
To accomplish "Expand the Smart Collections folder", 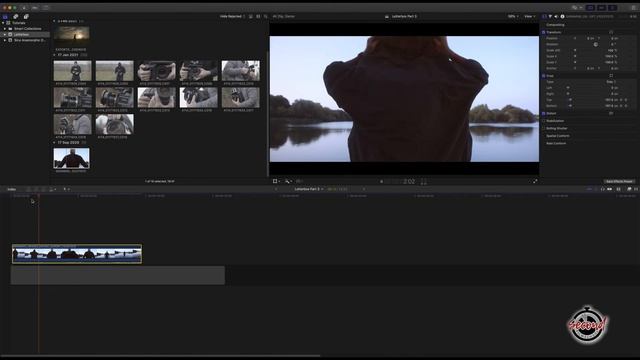I will click(4, 29).
